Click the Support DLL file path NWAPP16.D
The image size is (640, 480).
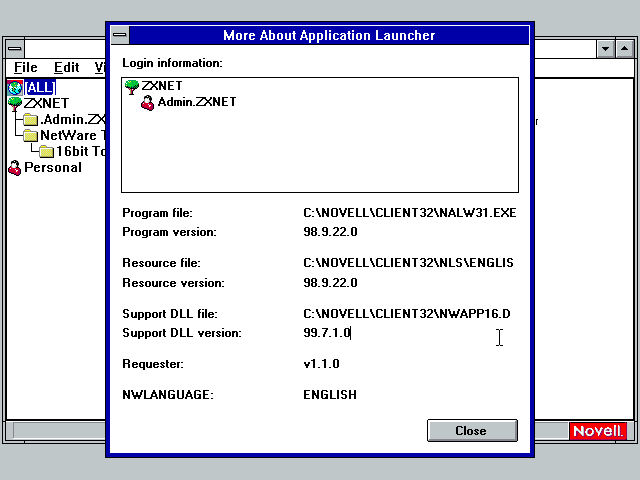(x=407, y=314)
